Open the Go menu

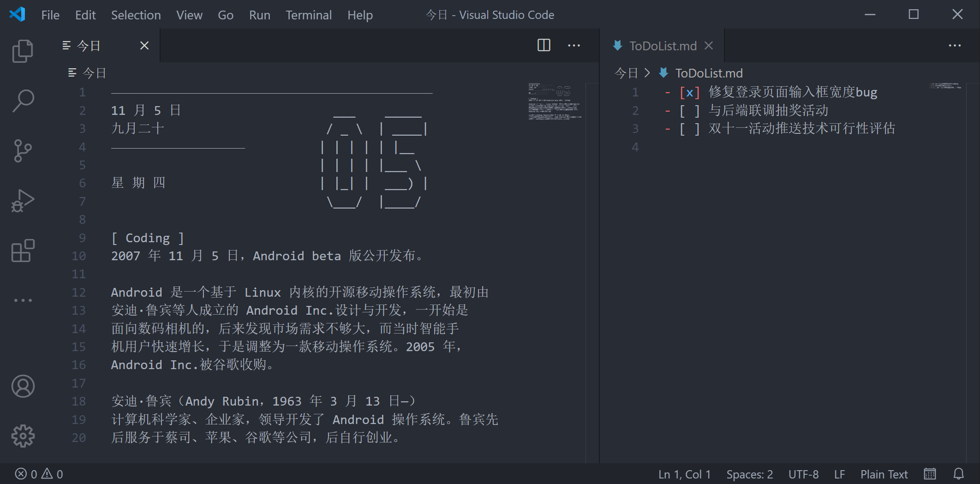(x=226, y=15)
